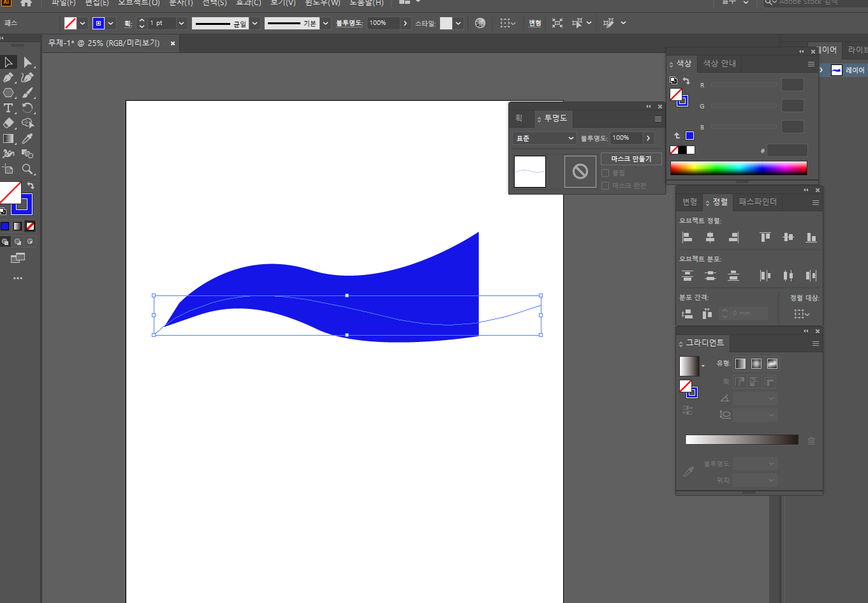Viewport: 868px width, 603px height.
Task: Open 표준 blending mode dropdown
Action: [544, 138]
